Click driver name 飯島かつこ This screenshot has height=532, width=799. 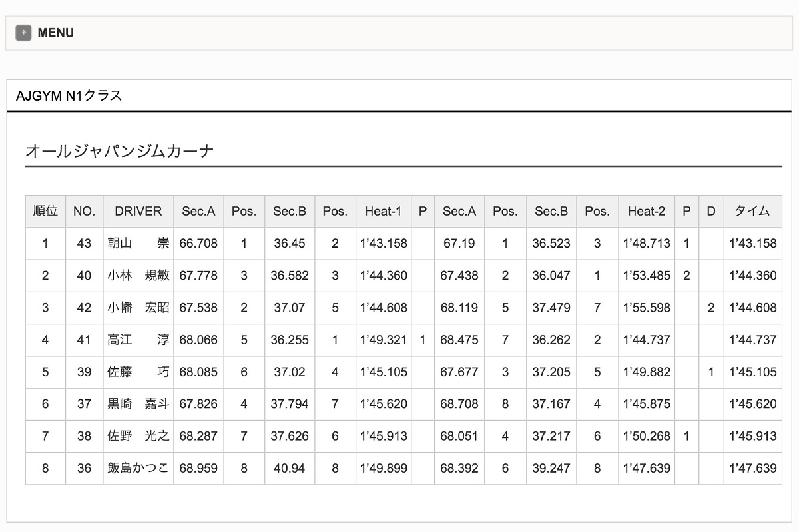(x=138, y=468)
